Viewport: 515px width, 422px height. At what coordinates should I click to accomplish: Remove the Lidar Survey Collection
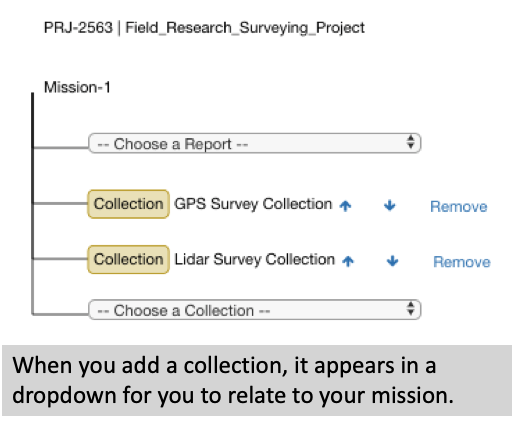click(x=462, y=262)
